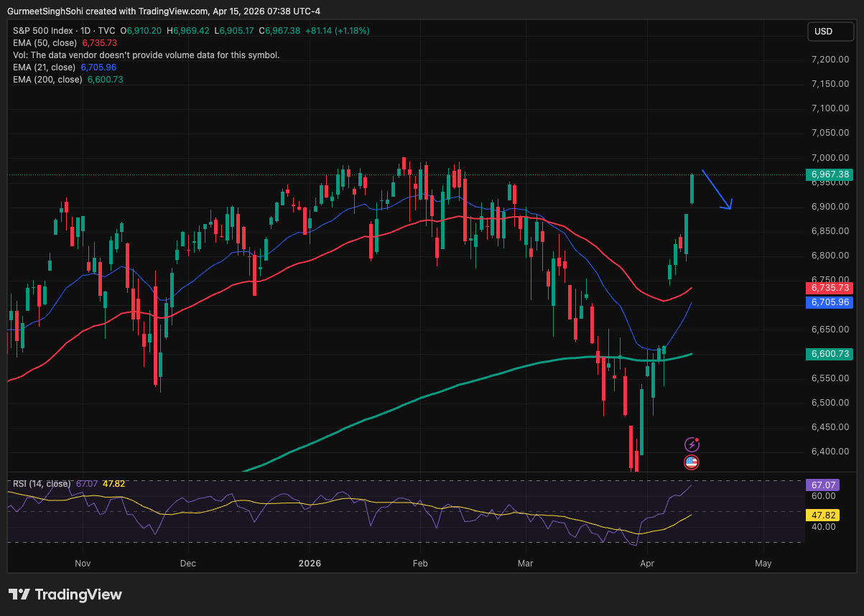The width and height of the screenshot is (864, 616).
Task: Click the 6,735.73 EMA 50 price label
Action: pyautogui.click(x=830, y=287)
